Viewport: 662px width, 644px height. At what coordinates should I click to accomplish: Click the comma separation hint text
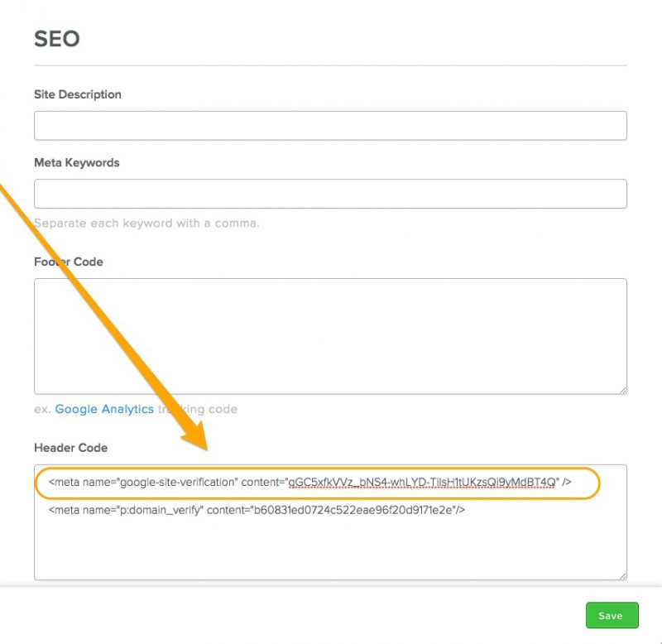click(147, 223)
